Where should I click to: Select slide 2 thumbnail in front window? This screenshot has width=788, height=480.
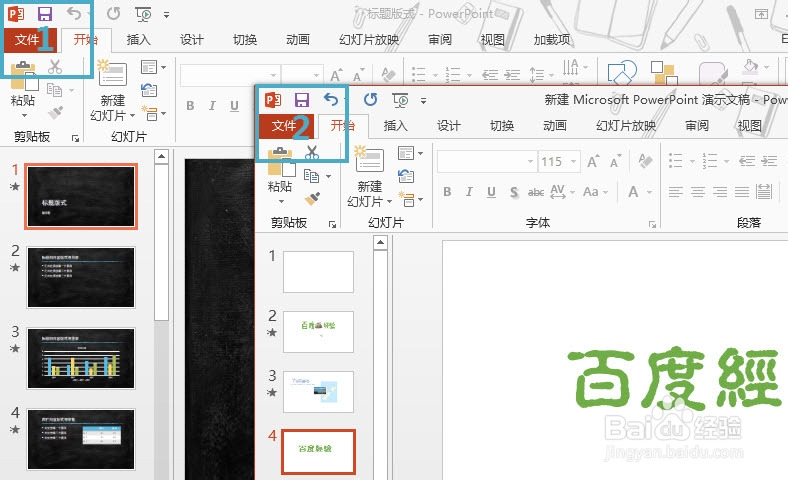[318, 331]
